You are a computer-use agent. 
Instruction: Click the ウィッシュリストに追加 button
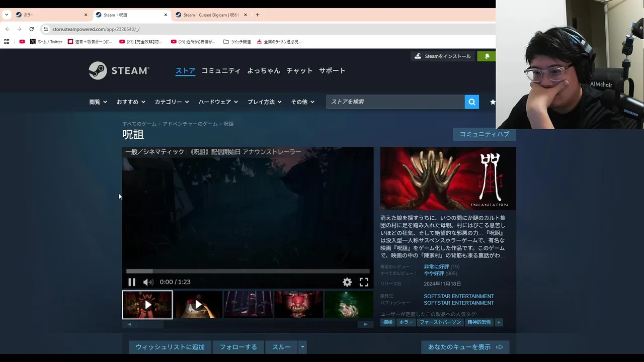tap(170, 347)
